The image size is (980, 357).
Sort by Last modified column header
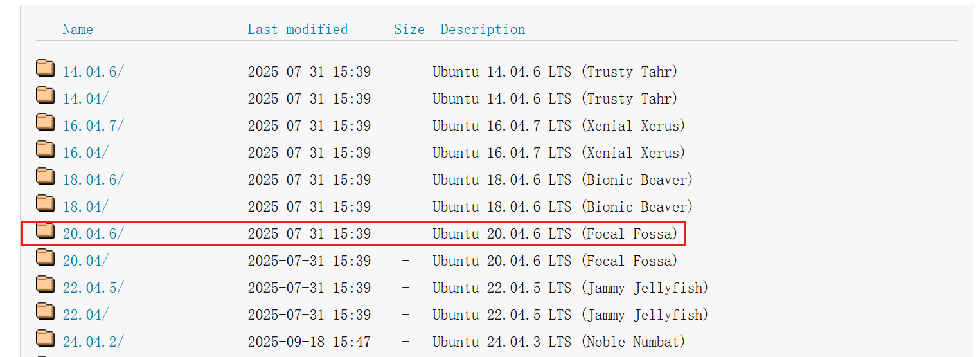click(x=298, y=30)
